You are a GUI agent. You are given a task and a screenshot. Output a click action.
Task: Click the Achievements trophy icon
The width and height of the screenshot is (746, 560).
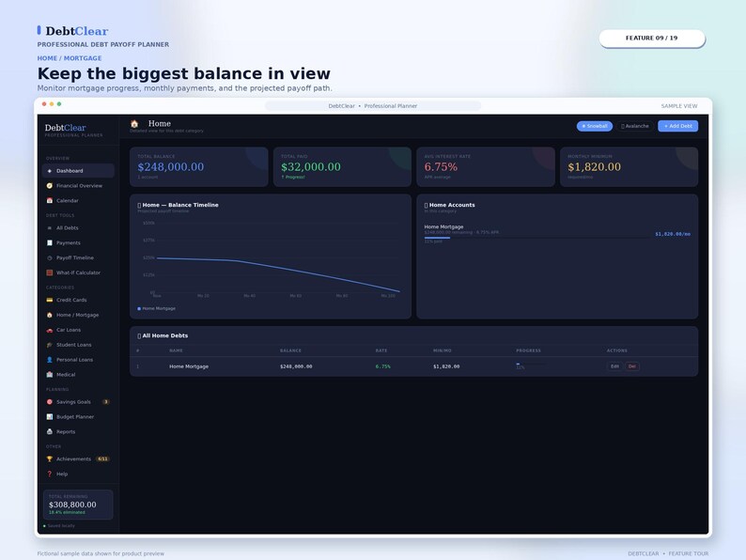[x=50, y=459]
